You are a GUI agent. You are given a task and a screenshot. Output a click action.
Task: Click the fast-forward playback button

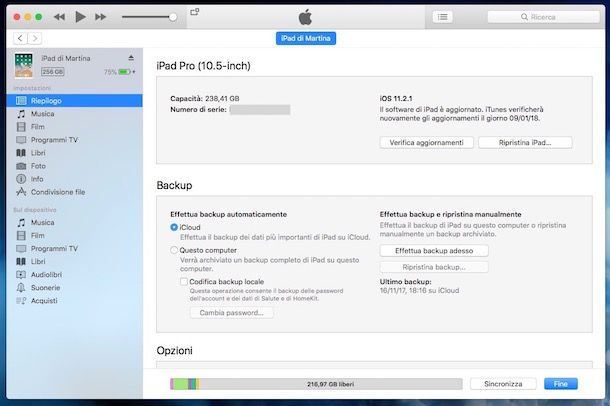[100, 17]
